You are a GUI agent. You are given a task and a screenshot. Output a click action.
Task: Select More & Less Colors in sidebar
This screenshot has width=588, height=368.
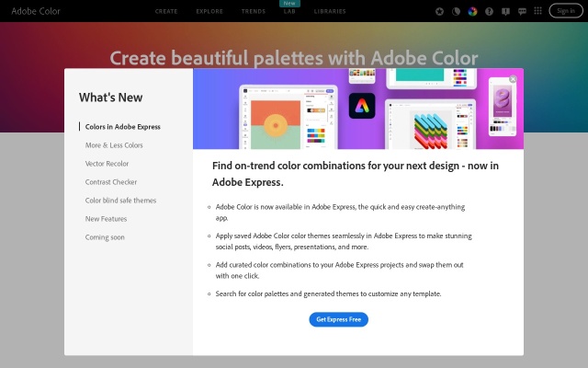(x=114, y=145)
